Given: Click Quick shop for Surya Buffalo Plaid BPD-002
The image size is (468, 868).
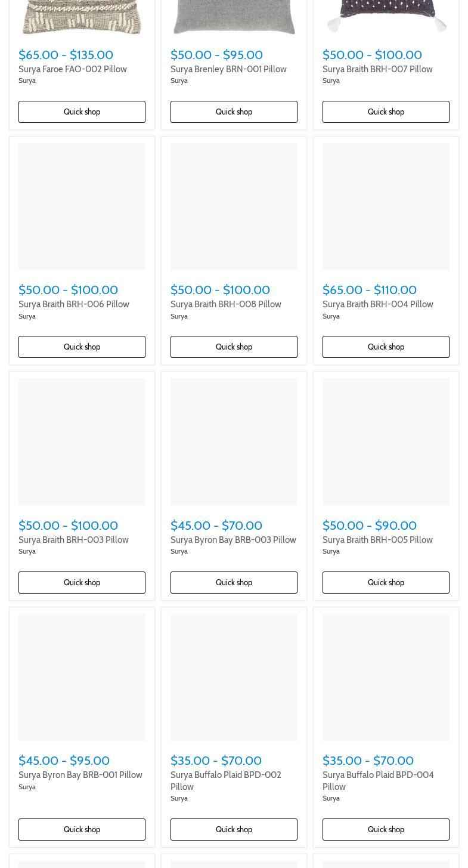Looking at the screenshot, I should (234, 829).
